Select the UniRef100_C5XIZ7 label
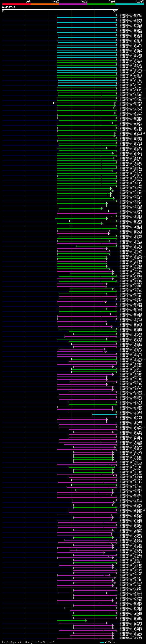This screenshot has width=146, height=644. [x=131, y=50]
